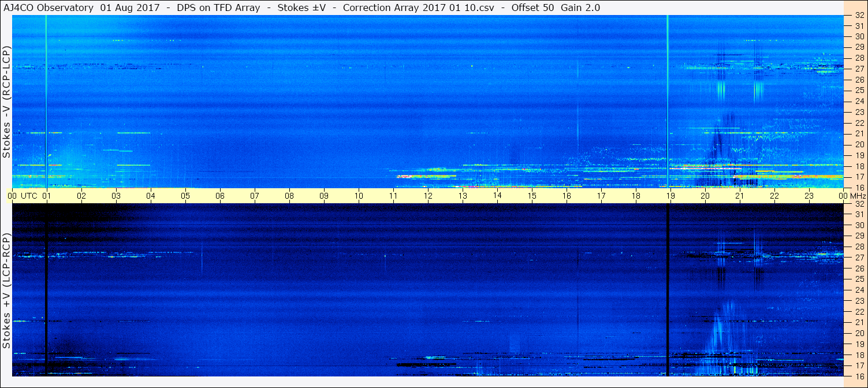868x388 pixels.
Task: Select the 23 hour marker on time axis
Action: tap(809, 196)
